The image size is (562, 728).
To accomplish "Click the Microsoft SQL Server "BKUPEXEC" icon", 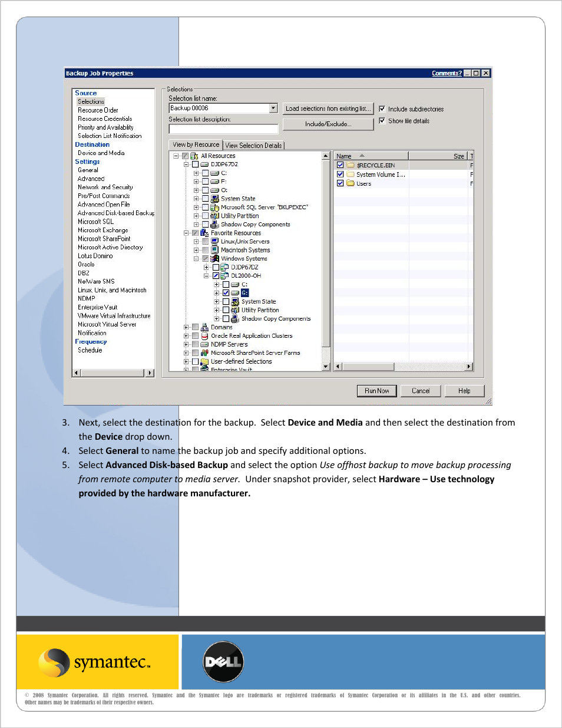I will click(x=215, y=207).
